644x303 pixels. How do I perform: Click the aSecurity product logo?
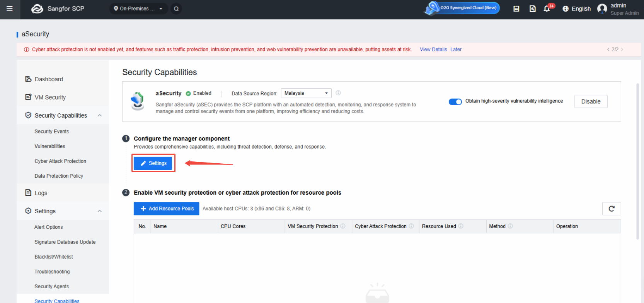pos(138,101)
